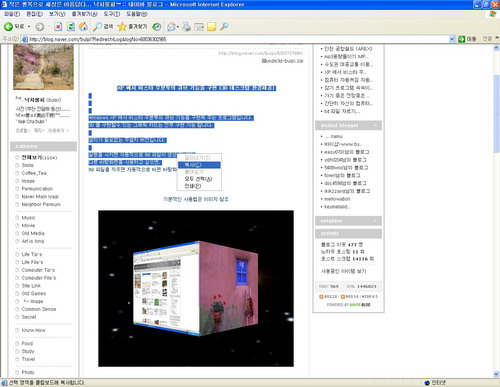Open the 도구(T) Tools menu

point(112,14)
